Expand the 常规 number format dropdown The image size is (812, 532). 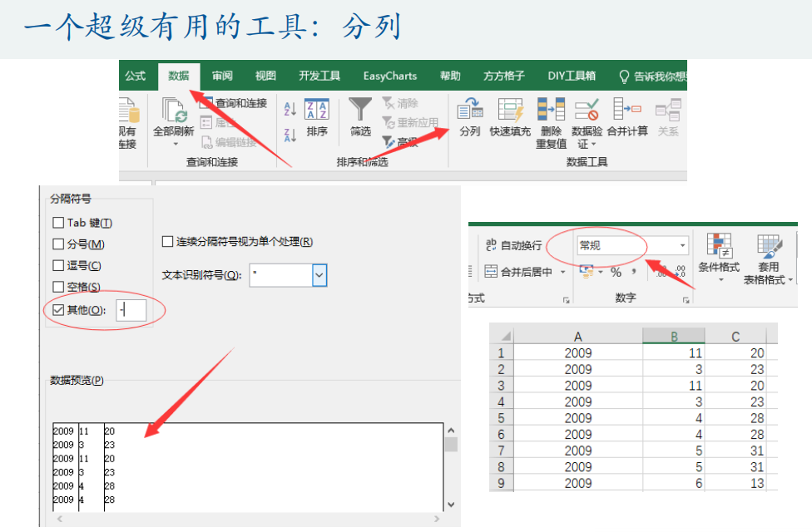point(683,245)
